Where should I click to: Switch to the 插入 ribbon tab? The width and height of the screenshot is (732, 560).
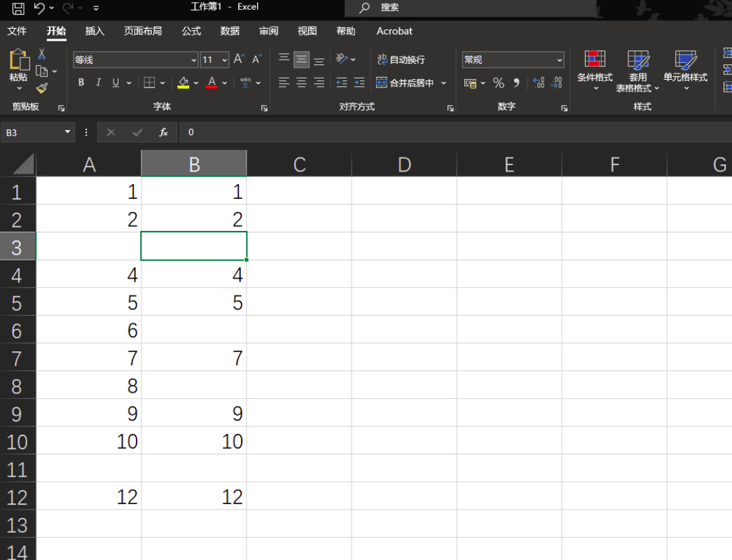tap(95, 31)
